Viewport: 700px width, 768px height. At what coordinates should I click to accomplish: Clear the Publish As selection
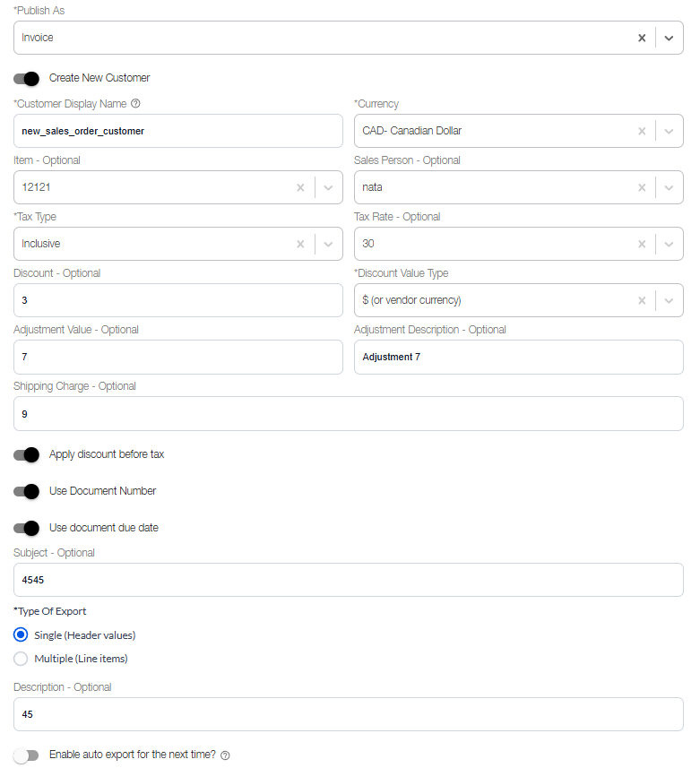[x=642, y=38]
